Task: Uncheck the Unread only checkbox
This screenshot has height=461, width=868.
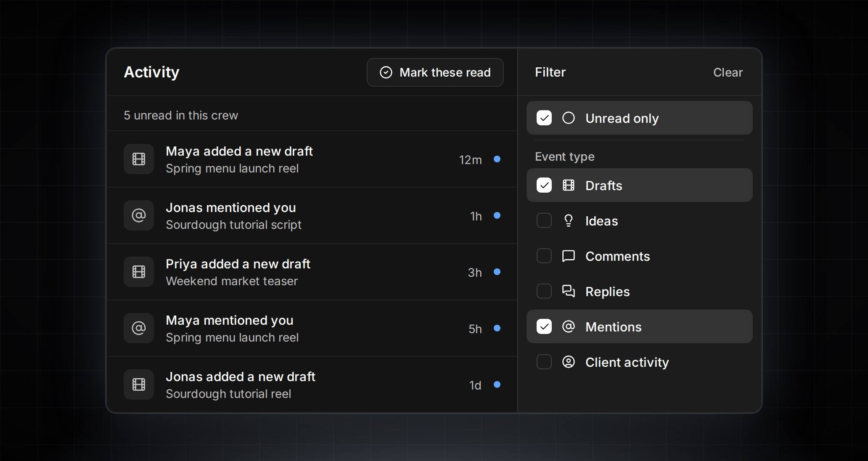Action: pos(544,118)
